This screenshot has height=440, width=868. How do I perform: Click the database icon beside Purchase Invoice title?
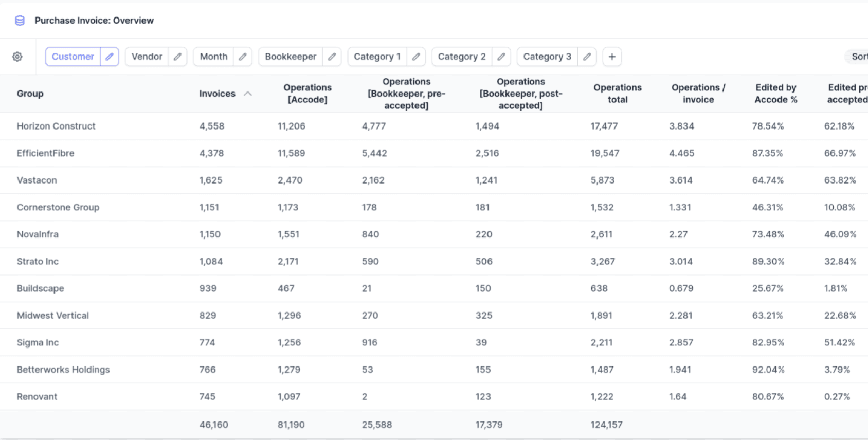click(20, 21)
